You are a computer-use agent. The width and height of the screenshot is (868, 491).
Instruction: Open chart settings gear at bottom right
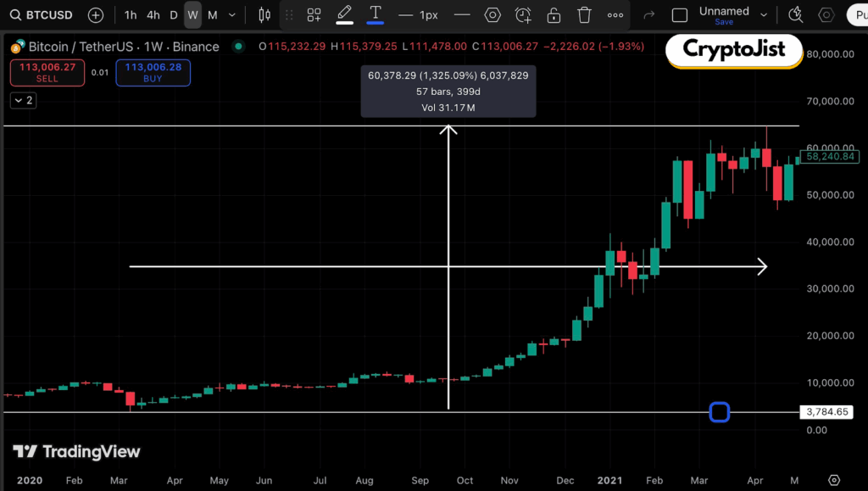pyautogui.click(x=834, y=480)
